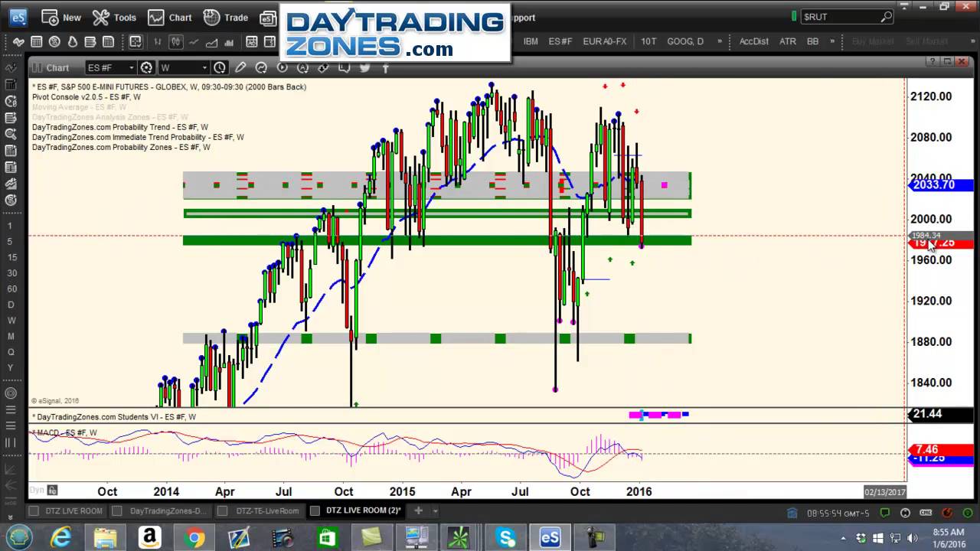The image size is (980, 551).
Task: Click the magnifier search icon
Action: (x=887, y=16)
